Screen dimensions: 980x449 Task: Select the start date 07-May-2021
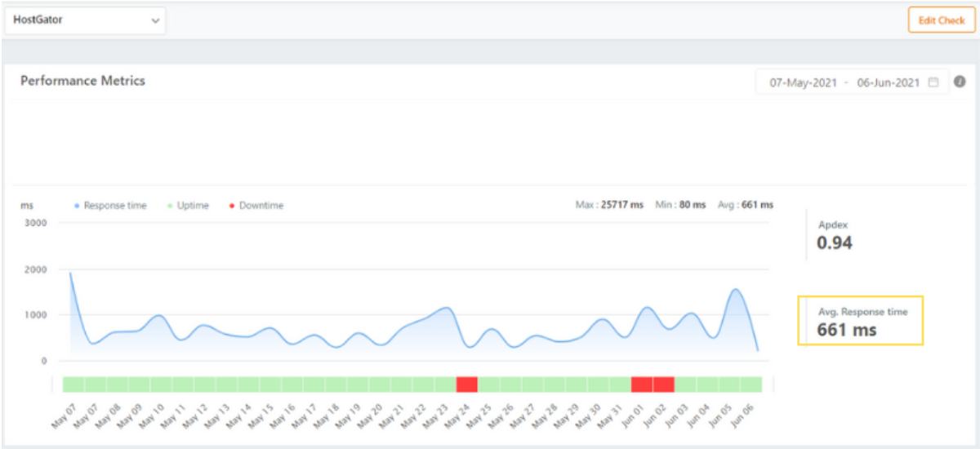(803, 82)
